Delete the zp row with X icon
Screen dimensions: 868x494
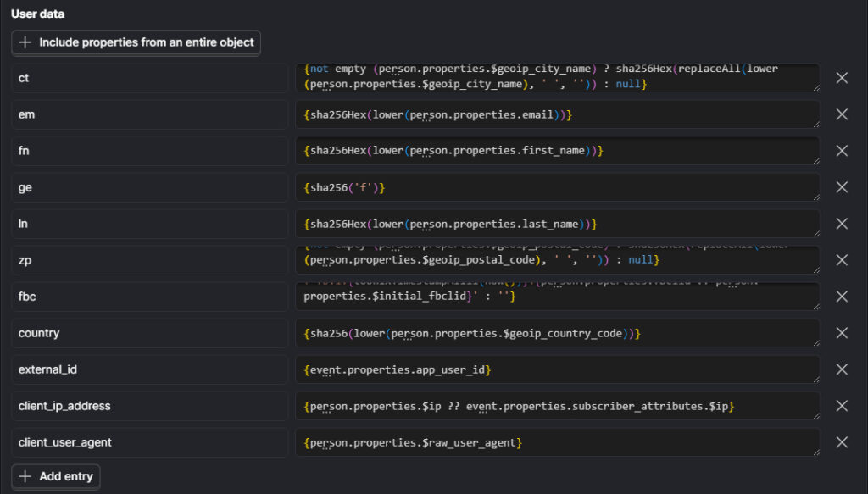[842, 260]
